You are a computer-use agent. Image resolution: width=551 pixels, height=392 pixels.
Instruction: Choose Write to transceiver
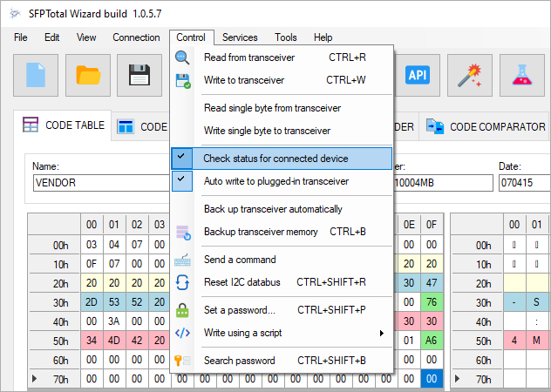coord(282,80)
